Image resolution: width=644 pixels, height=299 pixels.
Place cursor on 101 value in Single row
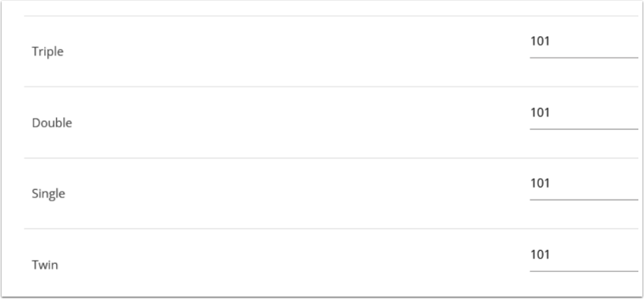click(540, 183)
